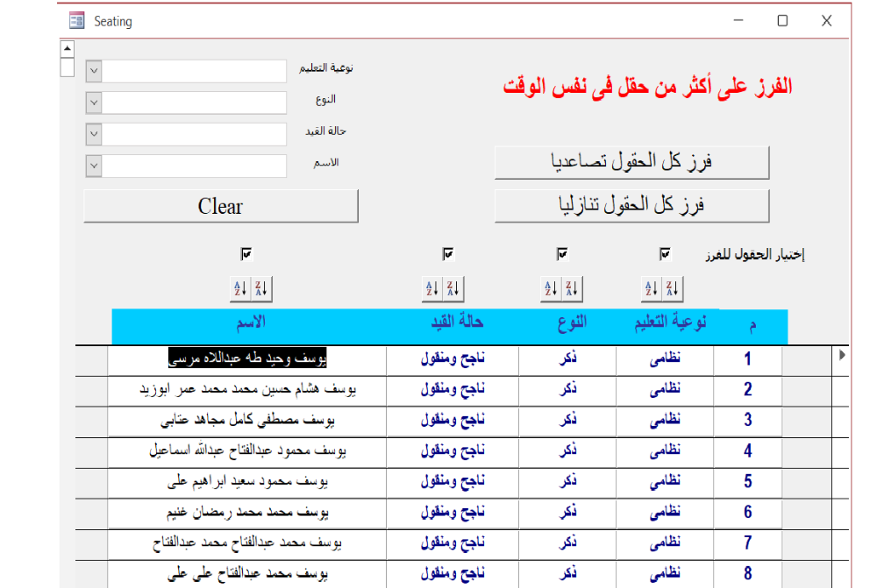Click inside the الاسم combo text field
Screen dimensions: 877x588
[194, 166]
